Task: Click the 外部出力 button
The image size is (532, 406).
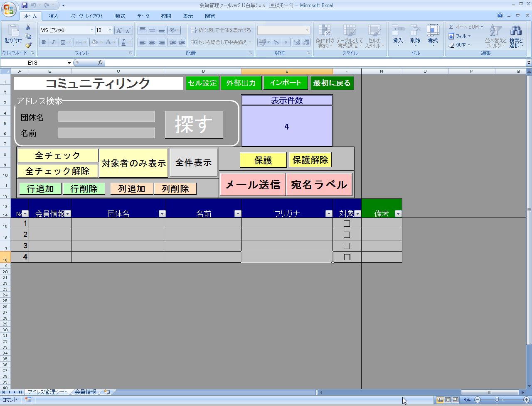Action: (x=241, y=83)
